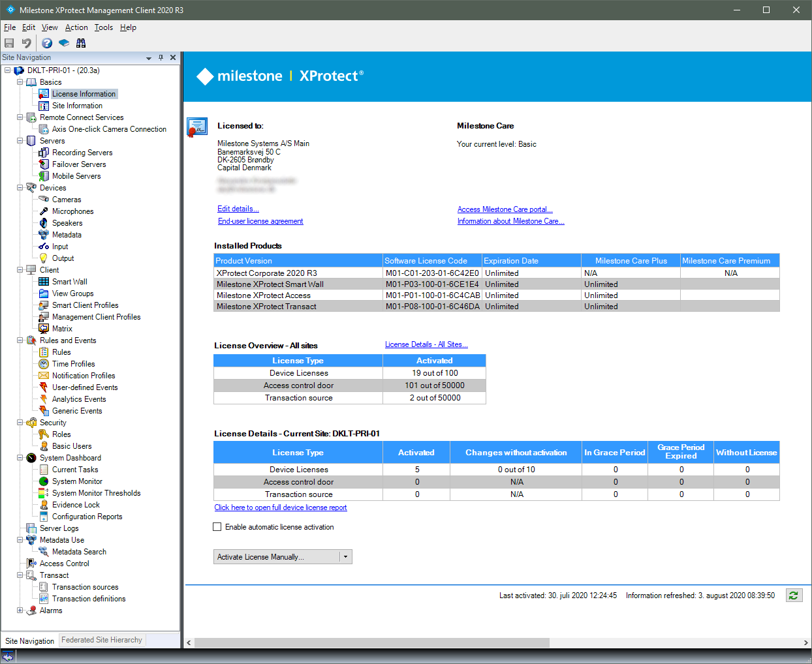Viewport: 812px width, 664px height.
Task: Select the Site Information tree item
Action: click(77, 106)
